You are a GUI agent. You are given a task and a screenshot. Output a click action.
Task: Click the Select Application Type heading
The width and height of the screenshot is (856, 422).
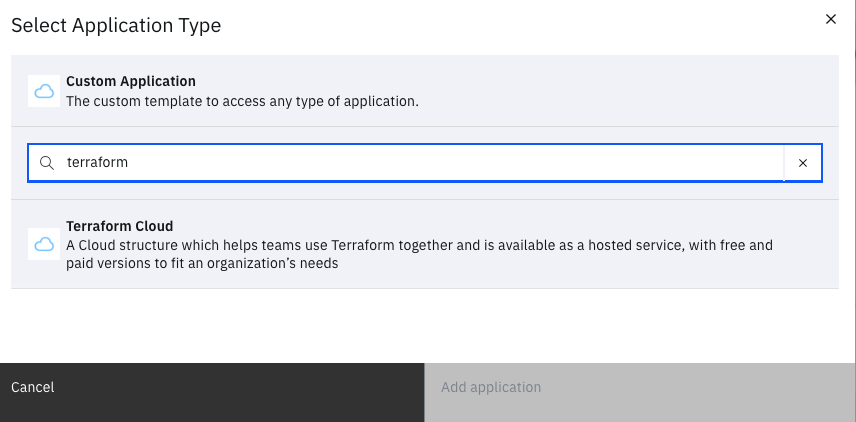[116, 25]
